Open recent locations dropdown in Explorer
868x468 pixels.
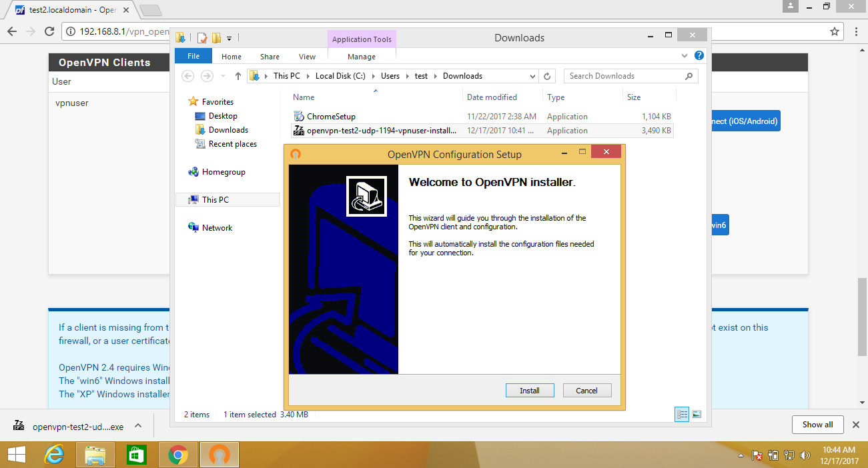click(223, 76)
